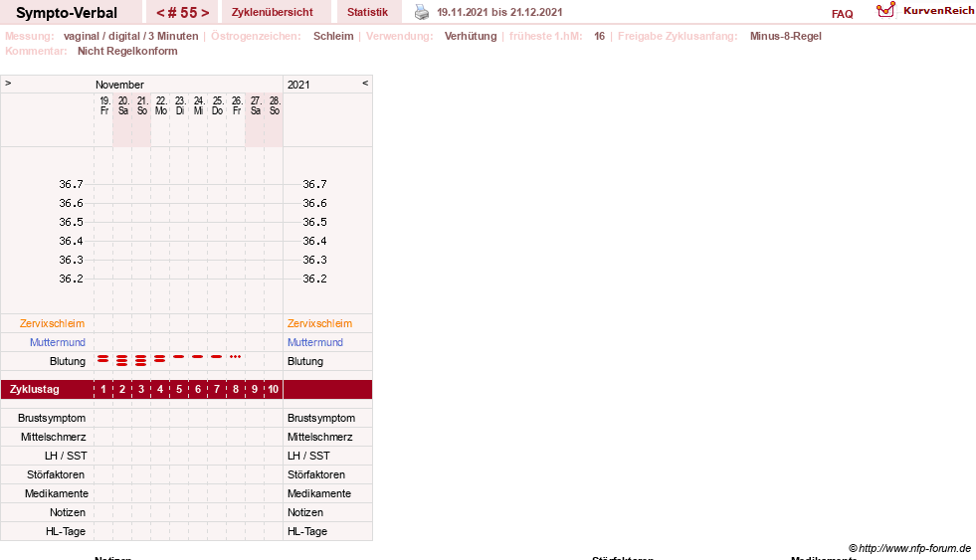The image size is (976, 560).
Task: Click the left LH / SST row label
Action: (66, 457)
